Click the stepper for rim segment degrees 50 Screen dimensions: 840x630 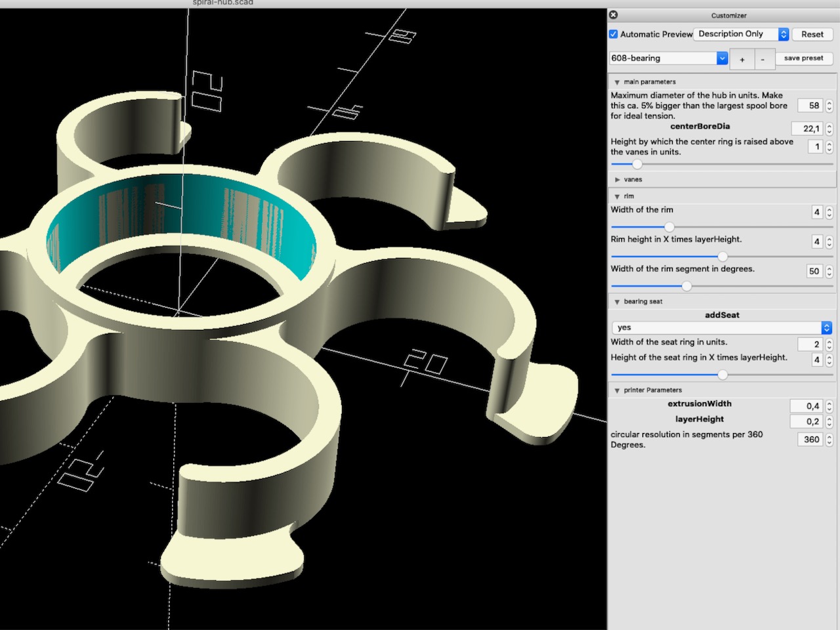click(x=829, y=271)
